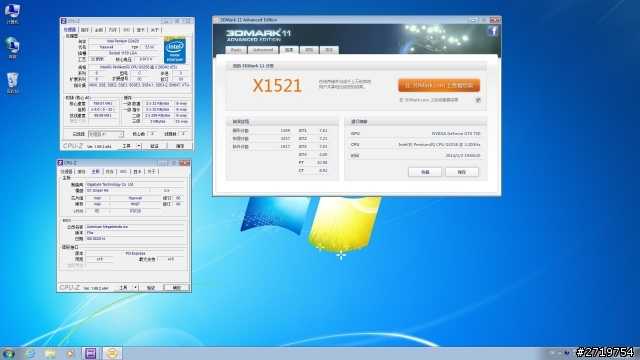Select the Results tab in 3DMark 11

point(289,50)
